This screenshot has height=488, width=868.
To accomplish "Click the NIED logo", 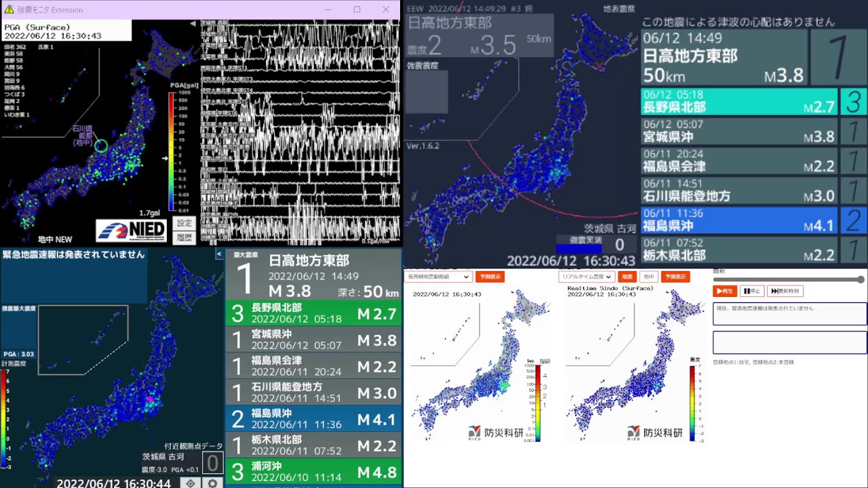I will point(132,230).
